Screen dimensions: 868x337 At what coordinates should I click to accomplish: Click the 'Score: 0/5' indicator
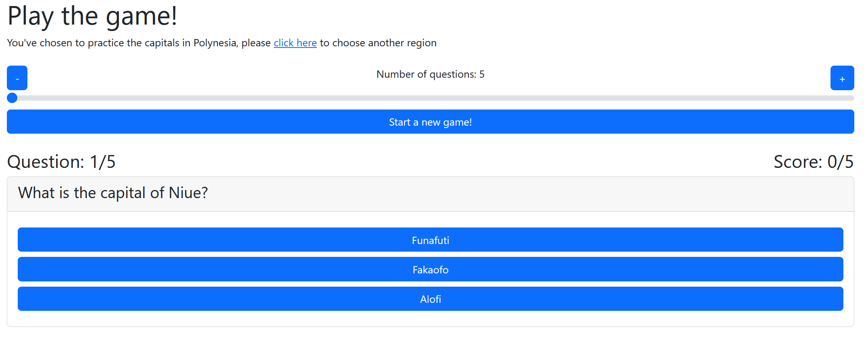click(813, 162)
